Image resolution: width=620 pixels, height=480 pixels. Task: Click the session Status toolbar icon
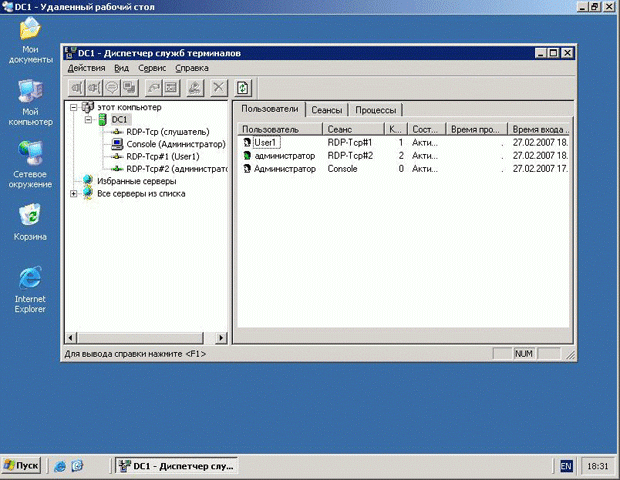click(171, 87)
